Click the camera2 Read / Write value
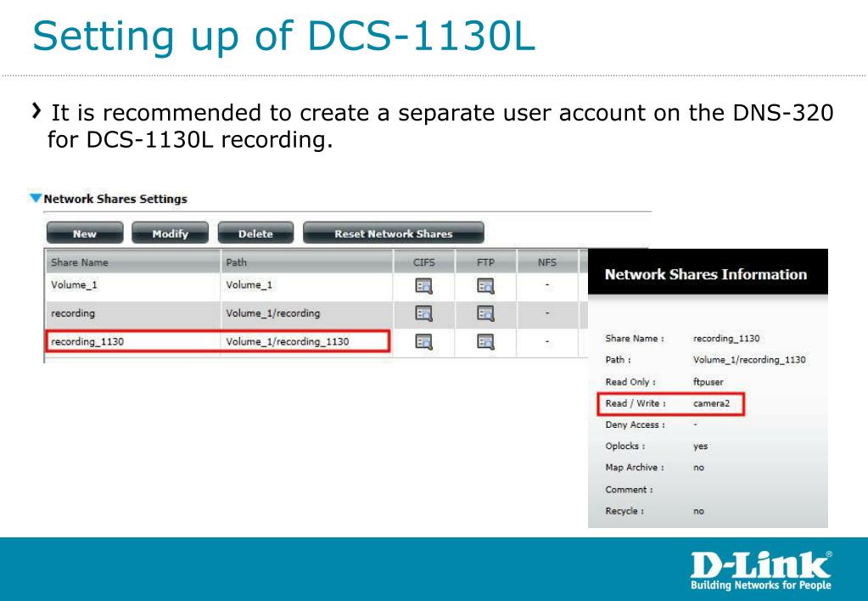This screenshot has width=868, height=601. [711, 403]
